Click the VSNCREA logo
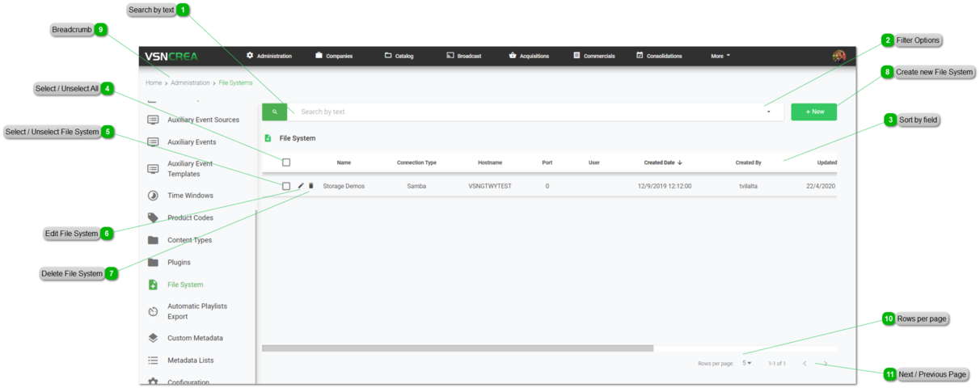The height and width of the screenshot is (388, 980). click(x=171, y=56)
